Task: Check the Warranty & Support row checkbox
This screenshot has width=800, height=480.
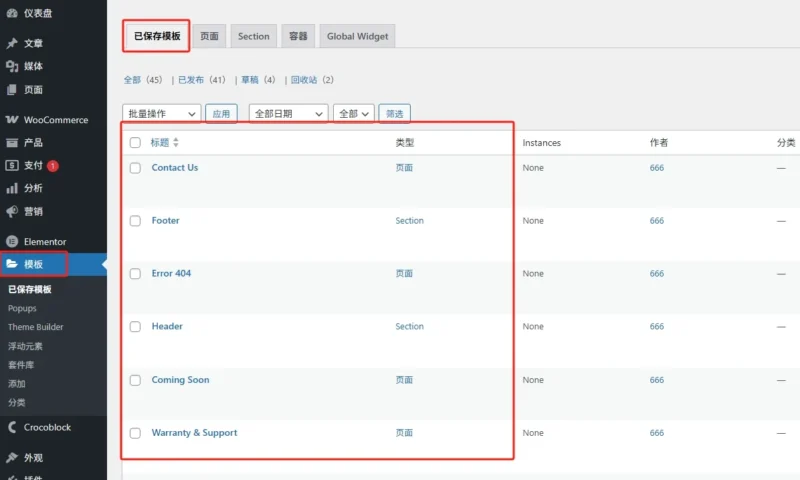Action: pos(135,433)
